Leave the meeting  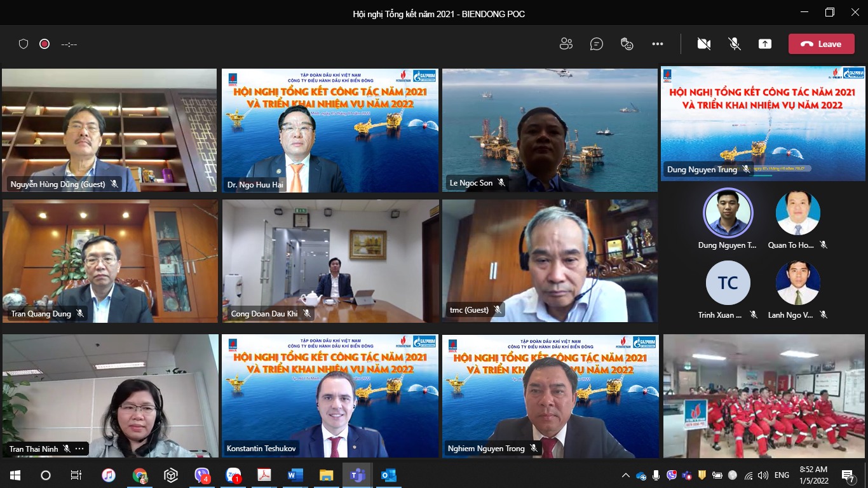pyautogui.click(x=821, y=44)
